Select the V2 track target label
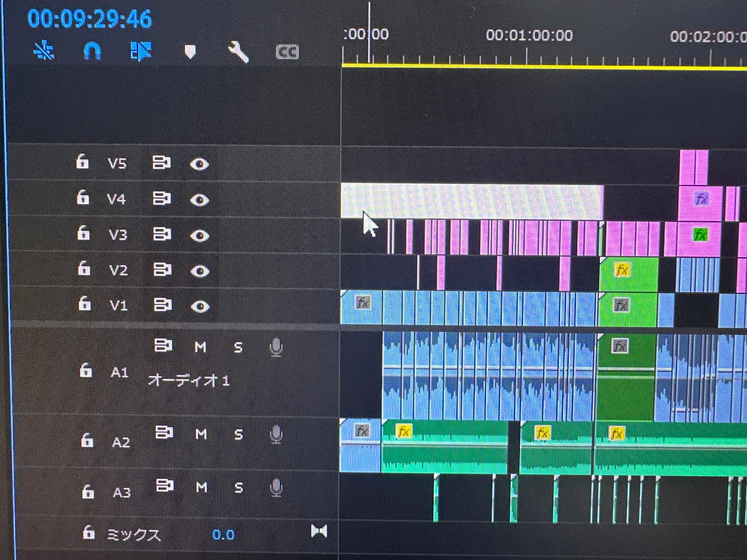This screenshot has height=560, width=747. [x=118, y=270]
